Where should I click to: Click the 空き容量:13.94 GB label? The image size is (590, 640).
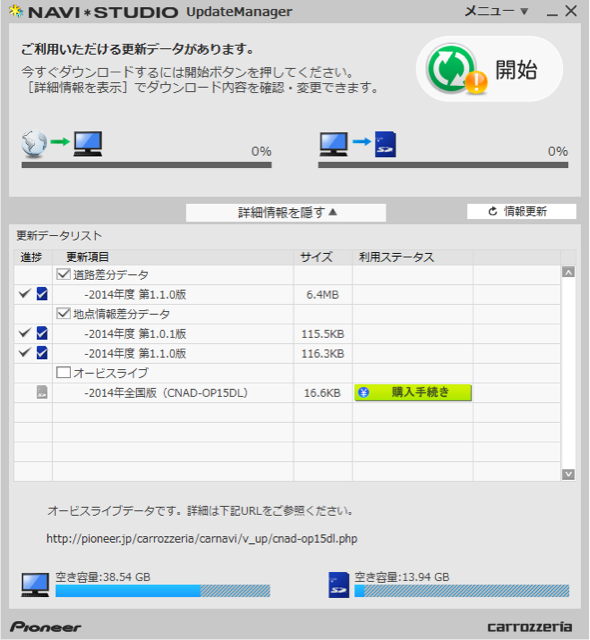pyautogui.click(x=402, y=577)
